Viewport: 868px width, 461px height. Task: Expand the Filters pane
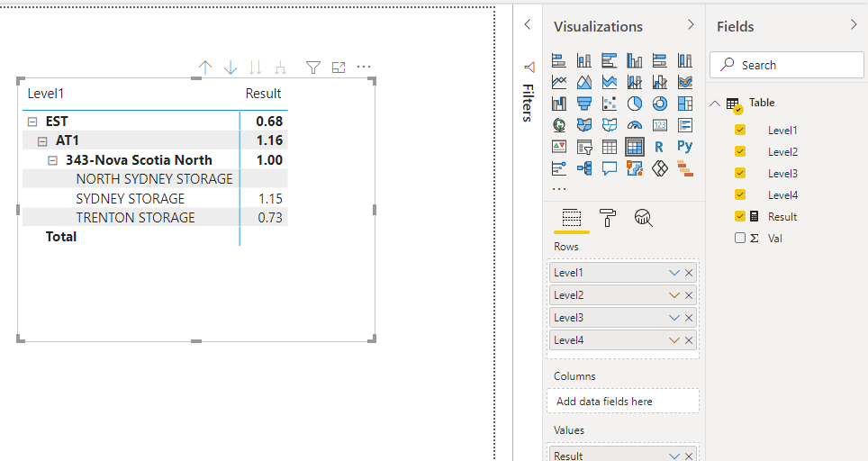[x=528, y=24]
